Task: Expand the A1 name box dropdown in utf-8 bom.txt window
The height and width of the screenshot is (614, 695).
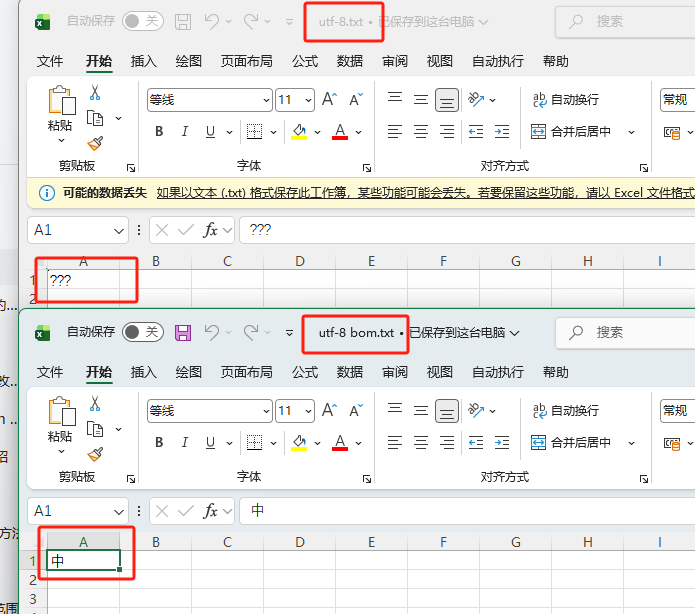Action: [x=119, y=511]
